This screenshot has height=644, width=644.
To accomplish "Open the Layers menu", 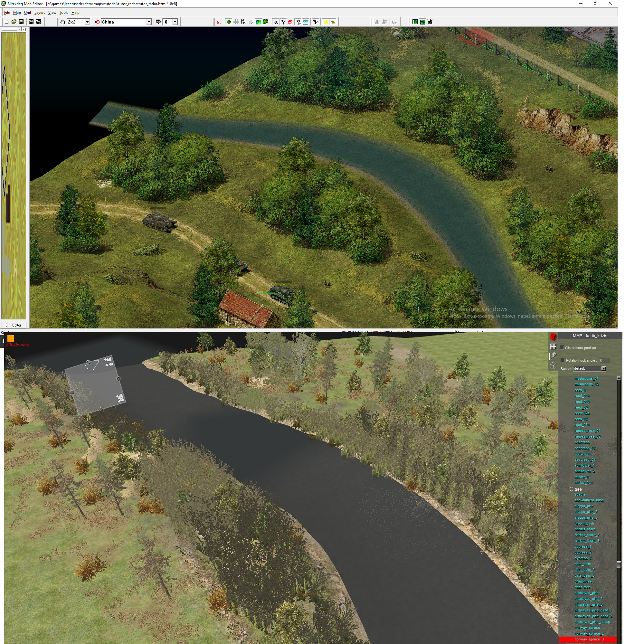I will 40,13.
